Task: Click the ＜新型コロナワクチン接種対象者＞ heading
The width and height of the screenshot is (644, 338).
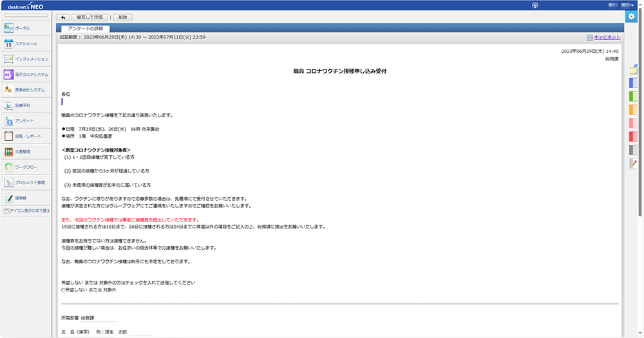Action: (x=96, y=150)
